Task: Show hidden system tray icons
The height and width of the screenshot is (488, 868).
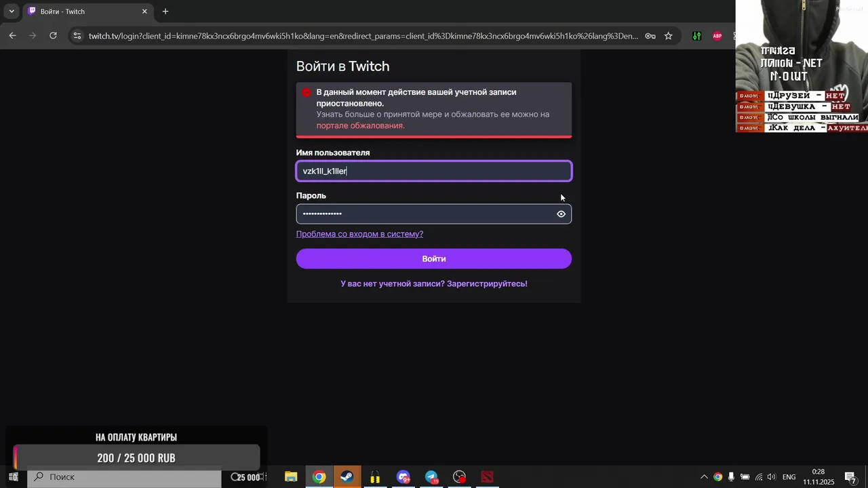Action: [x=704, y=477]
